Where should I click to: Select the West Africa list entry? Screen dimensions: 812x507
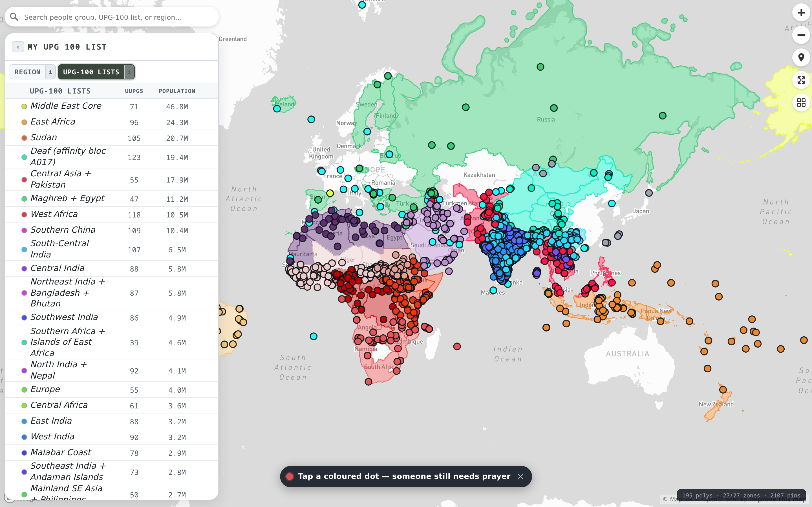[x=112, y=215]
